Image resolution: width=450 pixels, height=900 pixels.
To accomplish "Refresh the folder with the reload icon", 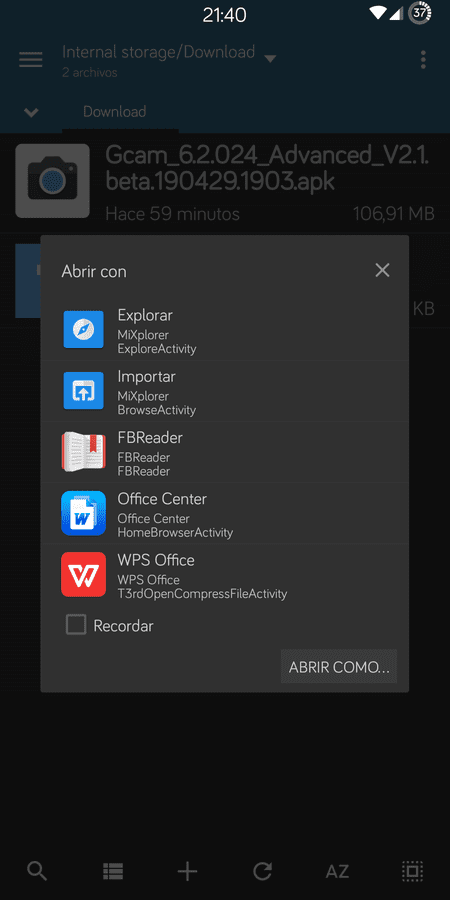I will [262, 871].
